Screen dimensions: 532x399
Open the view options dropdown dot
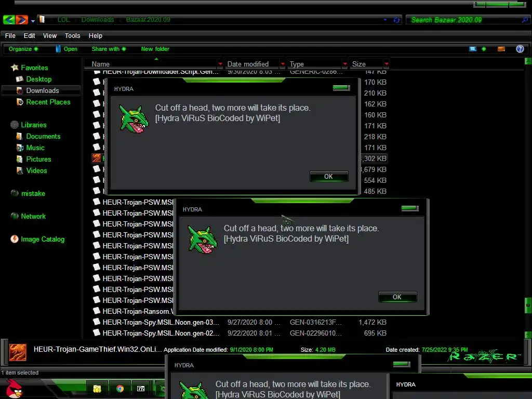pos(484,49)
